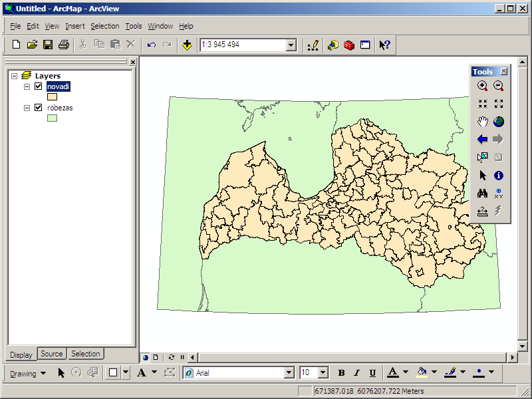The height and width of the screenshot is (399, 532).
Task: Click the novadi layer color symbol
Action: tap(52, 96)
